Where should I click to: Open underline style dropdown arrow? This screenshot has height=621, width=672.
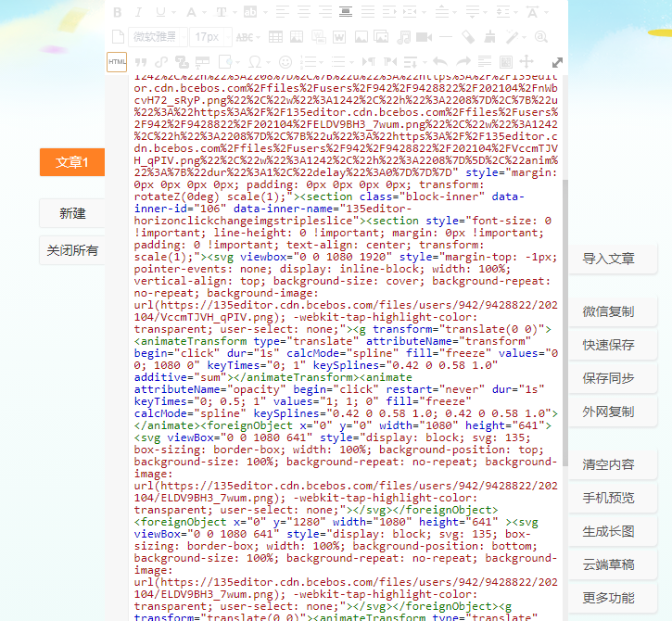173,12
